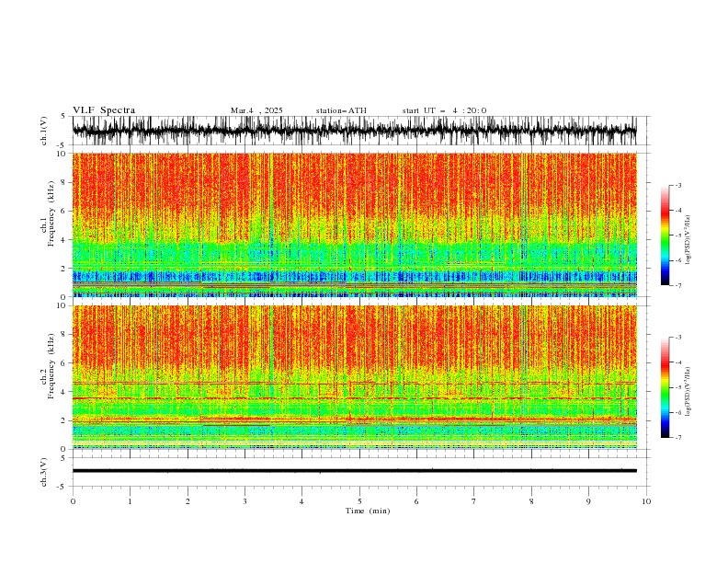This screenshot has width=728, height=563.
Task: Select the "Time (min)" axis label
Action: [368, 511]
